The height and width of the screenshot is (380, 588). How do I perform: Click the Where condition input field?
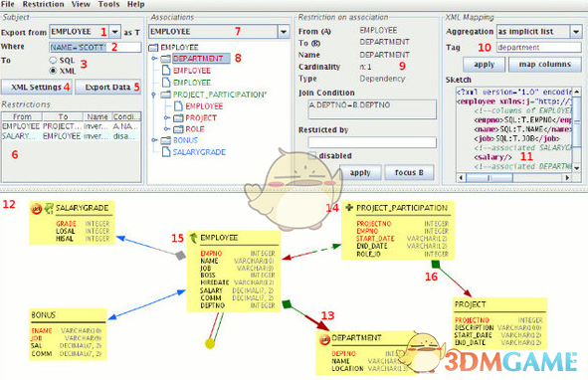[x=96, y=48]
